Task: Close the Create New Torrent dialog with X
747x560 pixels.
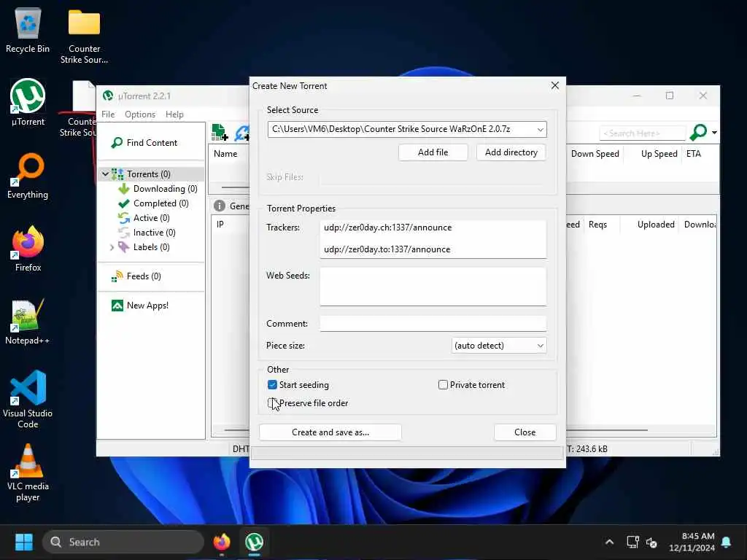Action: [555, 86]
